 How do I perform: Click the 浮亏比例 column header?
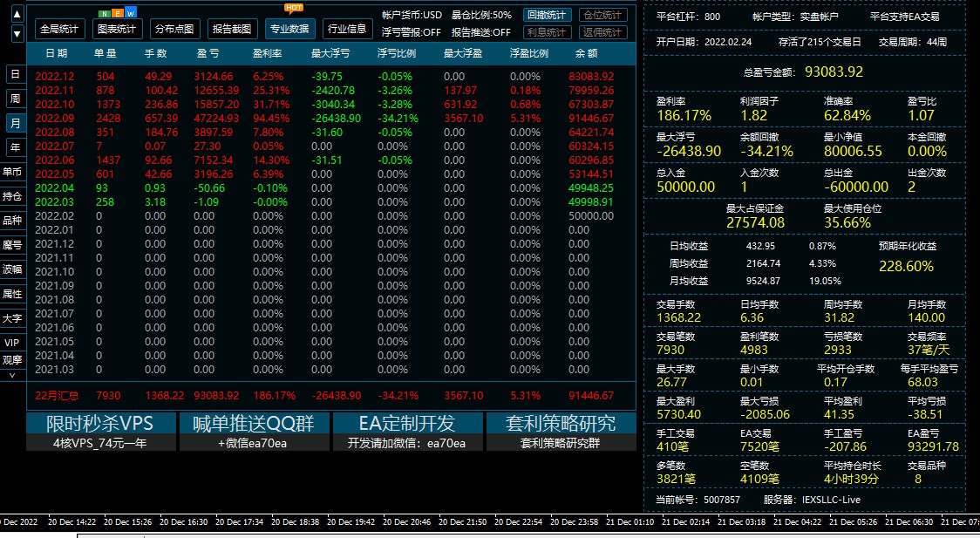(x=396, y=54)
